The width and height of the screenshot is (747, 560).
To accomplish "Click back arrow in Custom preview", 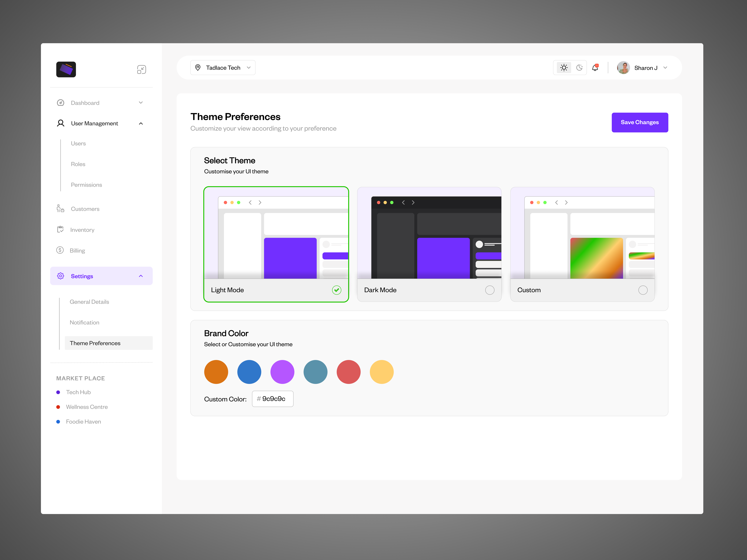I will click(x=557, y=203).
